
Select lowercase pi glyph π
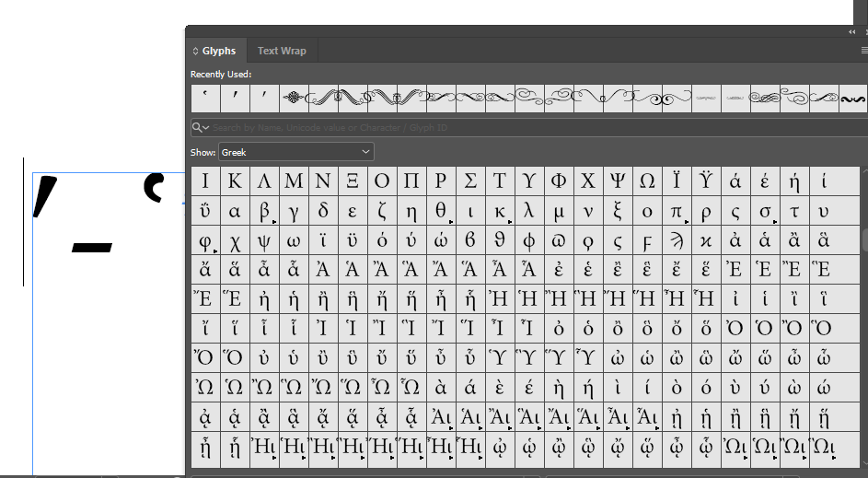pos(677,211)
